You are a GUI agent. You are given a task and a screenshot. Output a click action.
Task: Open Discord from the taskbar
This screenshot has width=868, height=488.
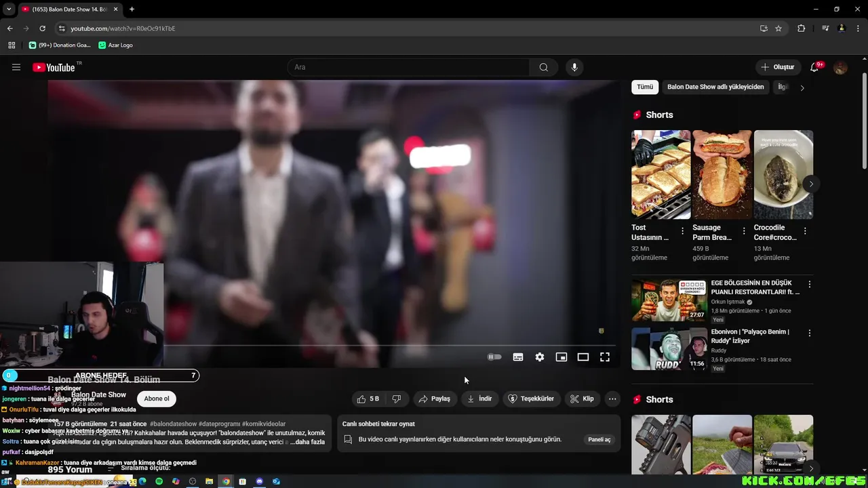pyautogui.click(x=259, y=481)
